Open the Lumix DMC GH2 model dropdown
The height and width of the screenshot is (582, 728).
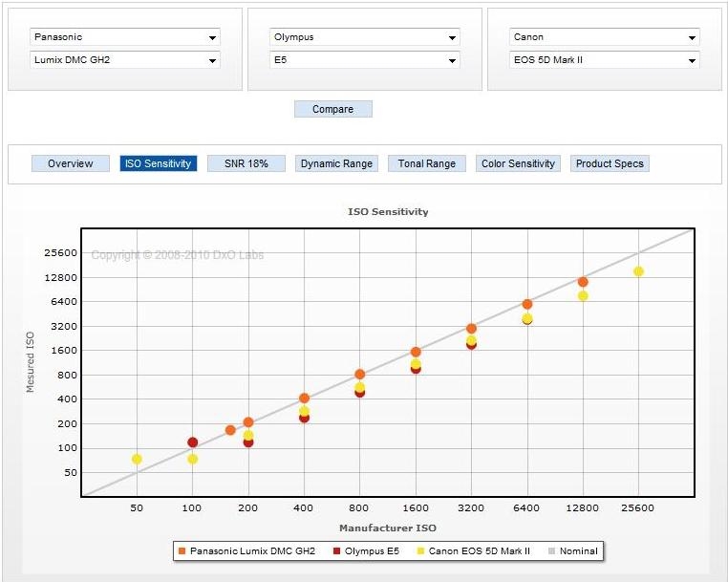[x=125, y=60]
